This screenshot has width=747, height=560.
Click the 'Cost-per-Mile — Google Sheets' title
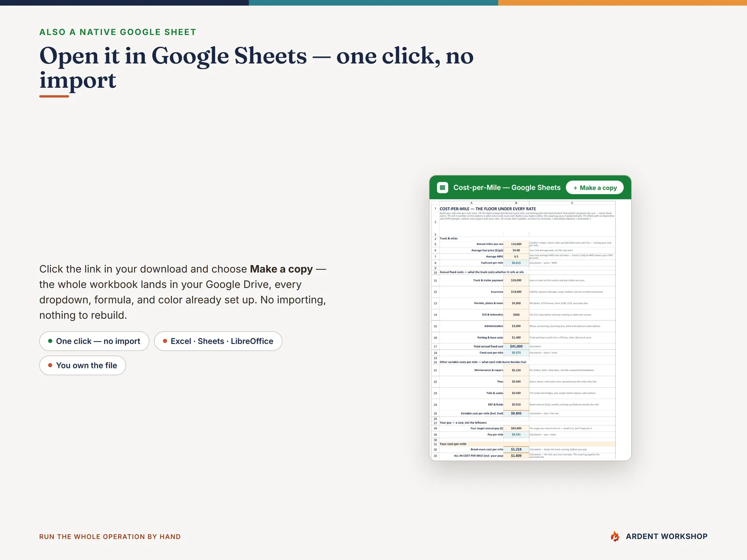pos(507,188)
